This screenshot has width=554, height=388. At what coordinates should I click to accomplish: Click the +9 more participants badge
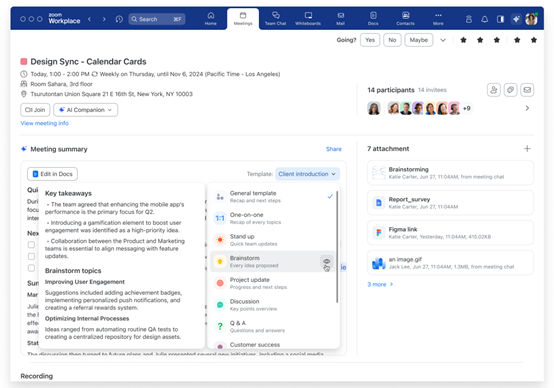(x=466, y=108)
